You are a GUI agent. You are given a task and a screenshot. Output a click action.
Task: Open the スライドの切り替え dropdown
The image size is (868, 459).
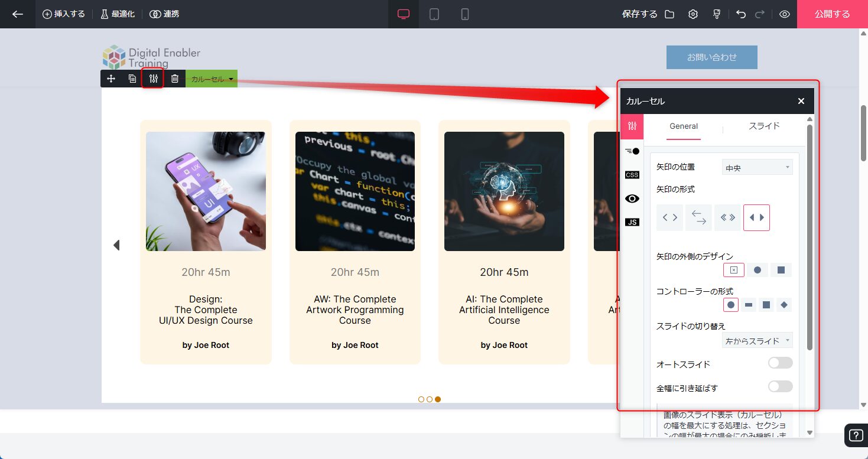point(757,341)
